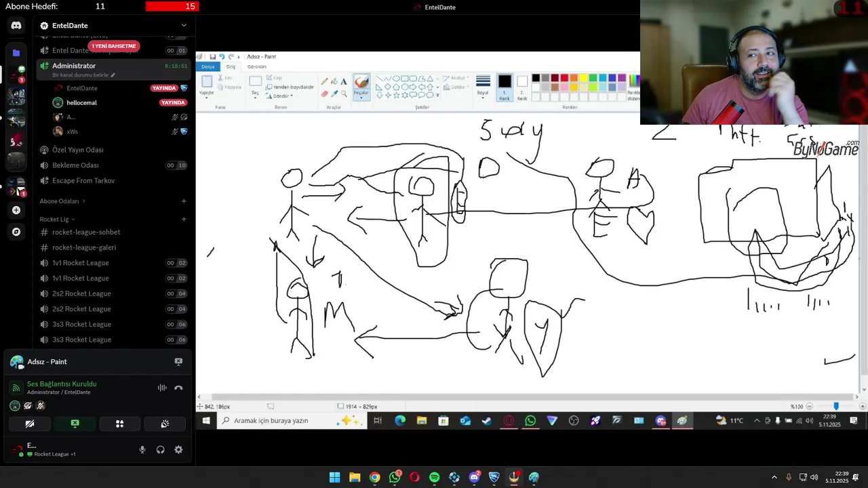Select the Text tool in Paint

pos(344,81)
